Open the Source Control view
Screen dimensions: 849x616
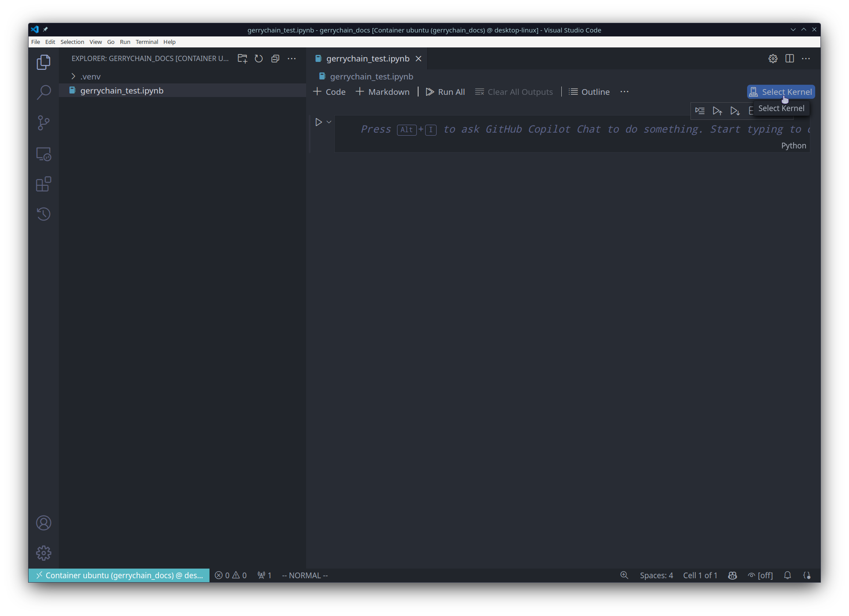point(43,123)
